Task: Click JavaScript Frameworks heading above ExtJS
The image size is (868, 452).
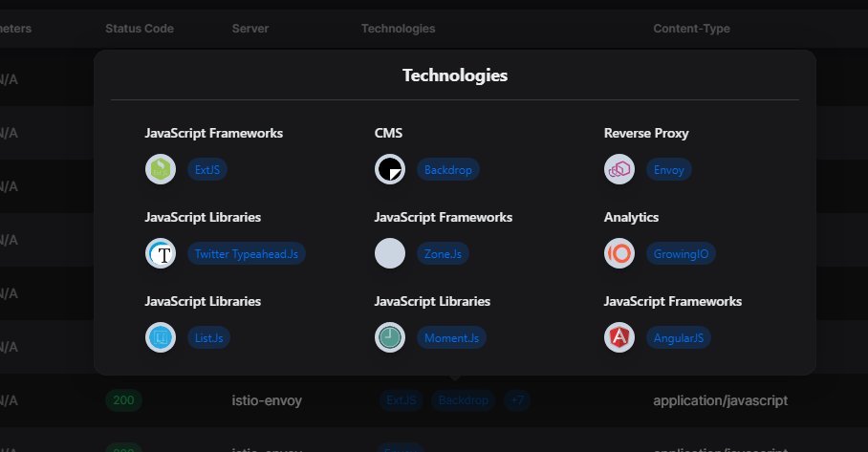Action: 214,134
